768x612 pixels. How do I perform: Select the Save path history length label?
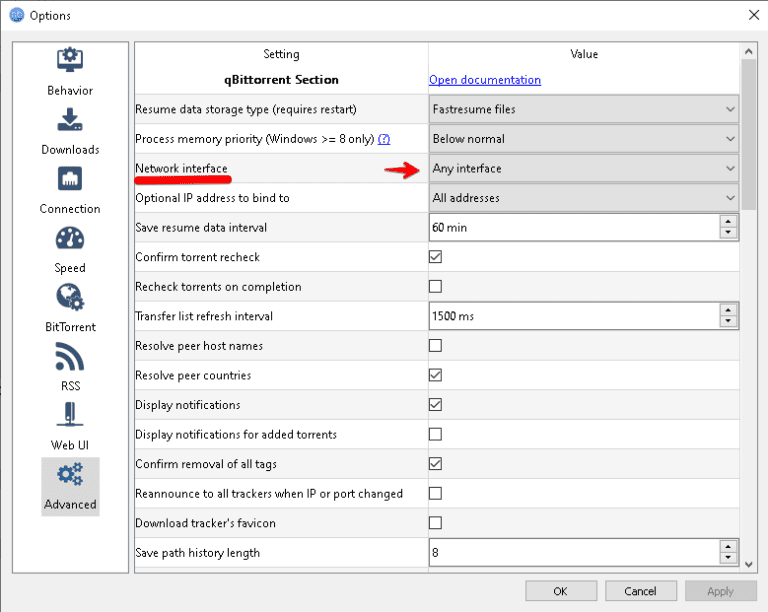pyautogui.click(x=197, y=553)
